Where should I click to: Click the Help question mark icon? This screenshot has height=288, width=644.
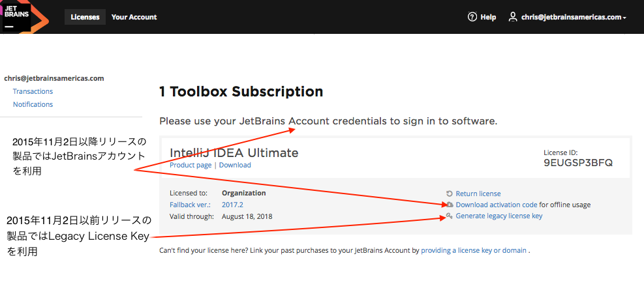click(472, 17)
